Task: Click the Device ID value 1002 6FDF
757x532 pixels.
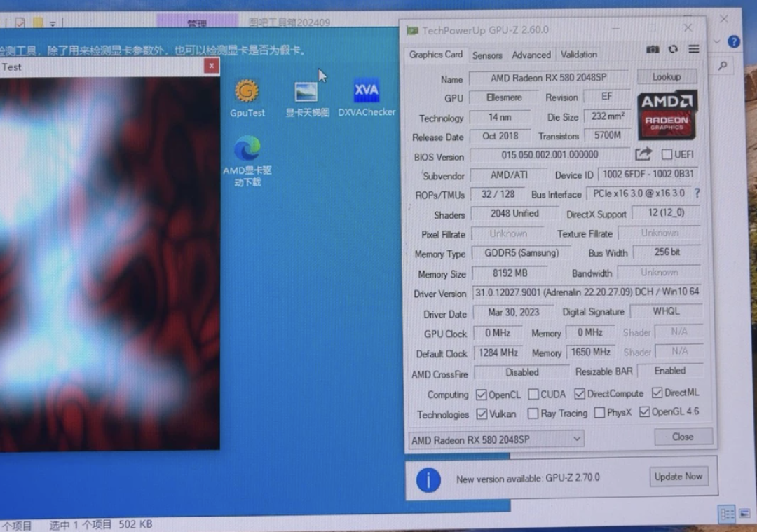Action: (648, 175)
